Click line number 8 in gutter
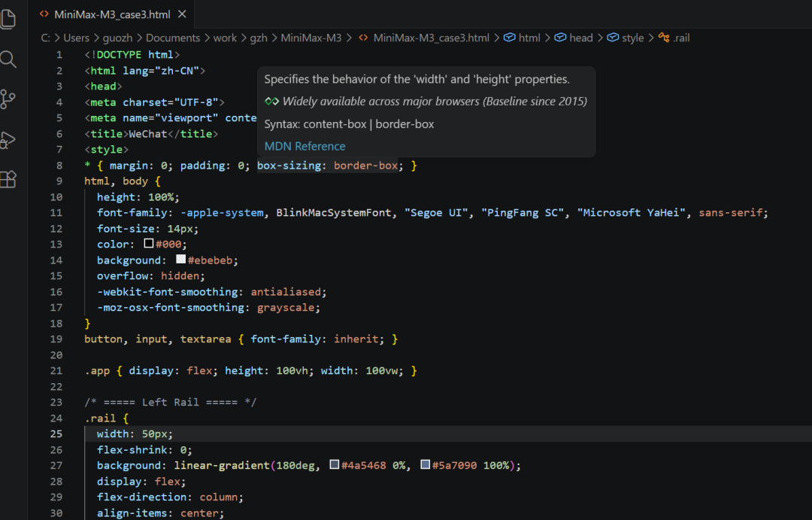This screenshot has height=520, width=812. (x=59, y=166)
